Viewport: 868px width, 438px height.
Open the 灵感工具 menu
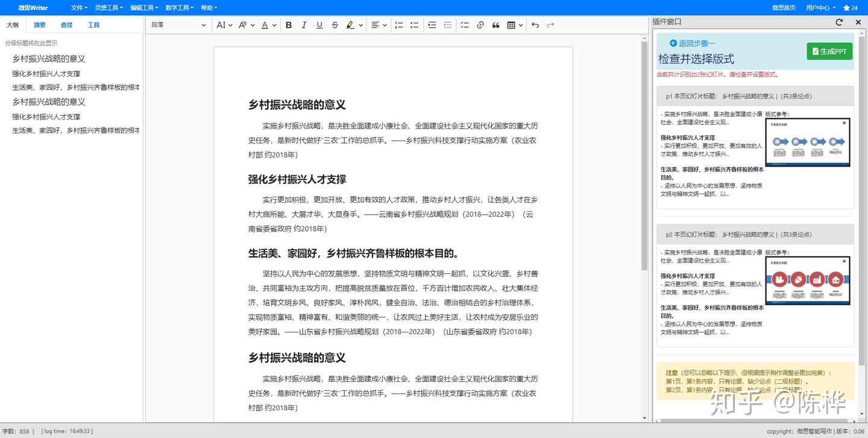(109, 8)
